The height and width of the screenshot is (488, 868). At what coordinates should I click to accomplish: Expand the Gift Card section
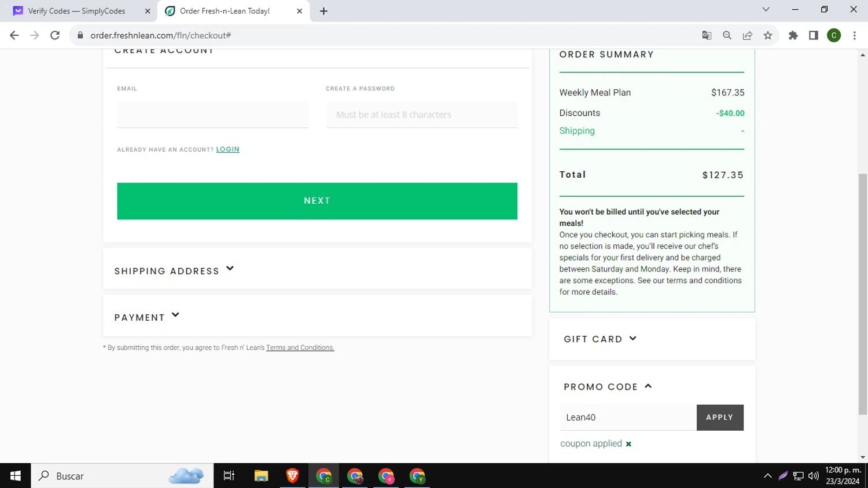click(x=652, y=339)
